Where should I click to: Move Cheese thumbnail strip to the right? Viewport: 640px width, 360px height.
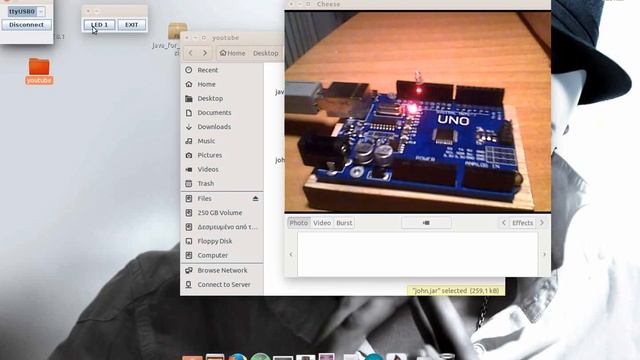(x=544, y=254)
